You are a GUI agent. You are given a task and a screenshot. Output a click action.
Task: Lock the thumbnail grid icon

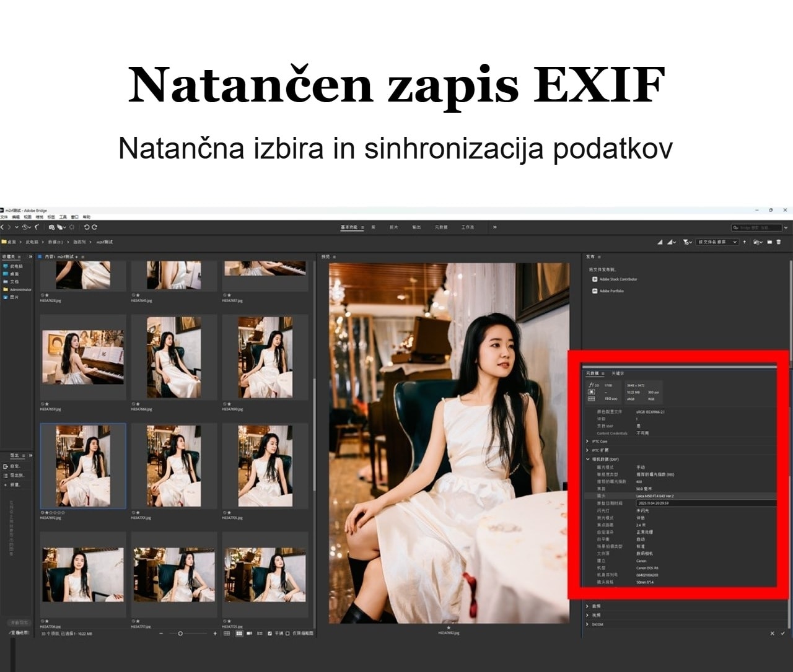pyautogui.click(x=227, y=634)
